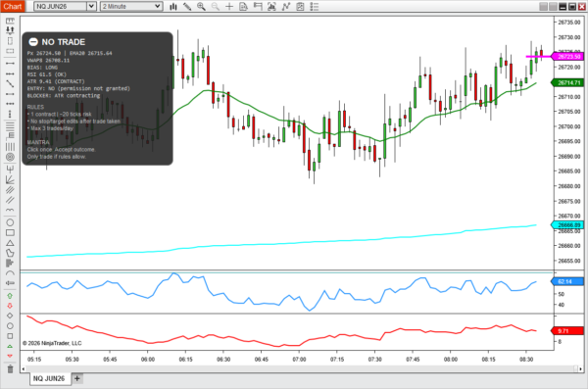This screenshot has width=588, height=389.
Task: Select the Rectangle drawing tool
Action: pyautogui.click(x=10, y=233)
